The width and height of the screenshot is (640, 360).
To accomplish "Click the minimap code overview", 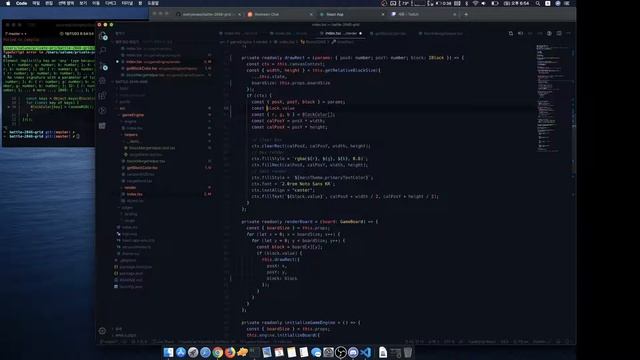I will (x=553, y=98).
